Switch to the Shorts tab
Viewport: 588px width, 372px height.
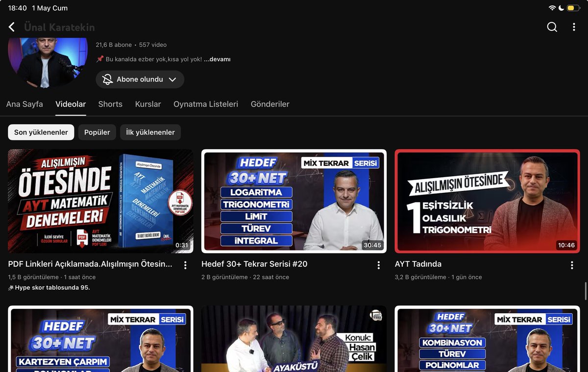(x=110, y=104)
